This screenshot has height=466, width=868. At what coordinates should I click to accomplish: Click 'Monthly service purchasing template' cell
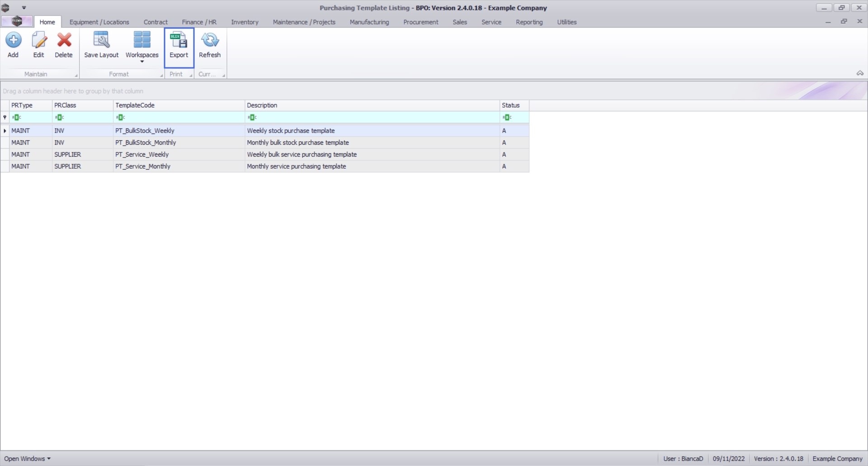[x=372, y=166]
